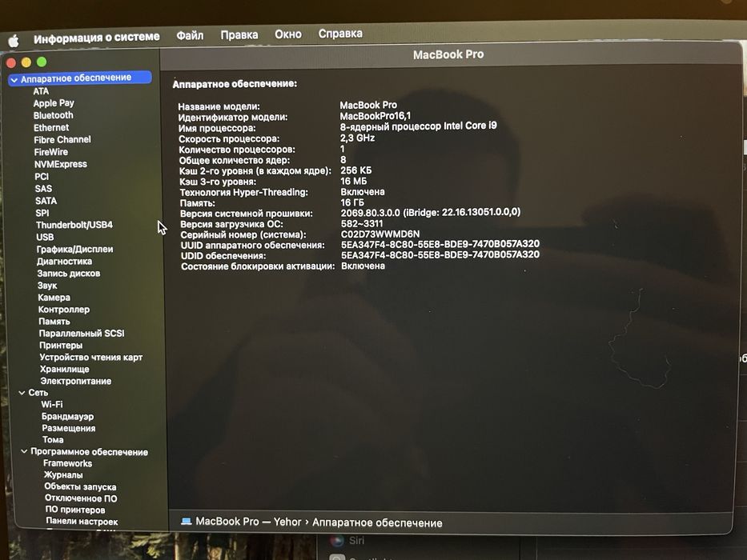This screenshot has width=747, height=560.
Task: Select Отключенное ПО in the sidebar
Action: [81, 498]
